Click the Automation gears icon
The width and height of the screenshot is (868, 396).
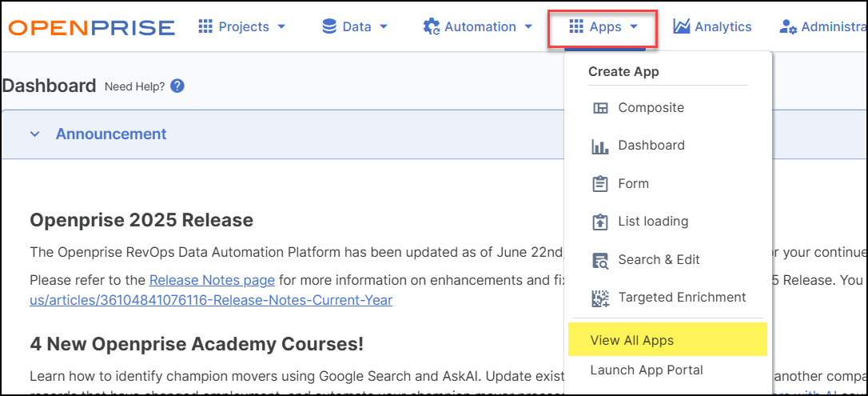click(432, 26)
